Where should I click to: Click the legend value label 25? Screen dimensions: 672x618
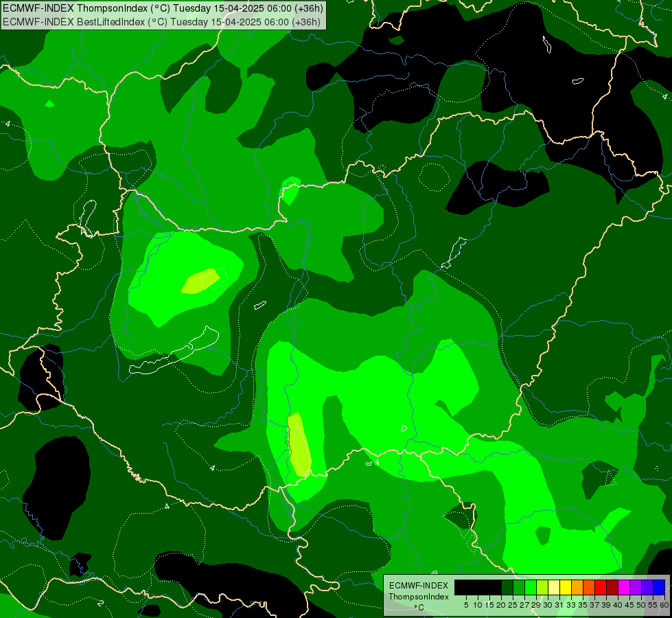513,605
